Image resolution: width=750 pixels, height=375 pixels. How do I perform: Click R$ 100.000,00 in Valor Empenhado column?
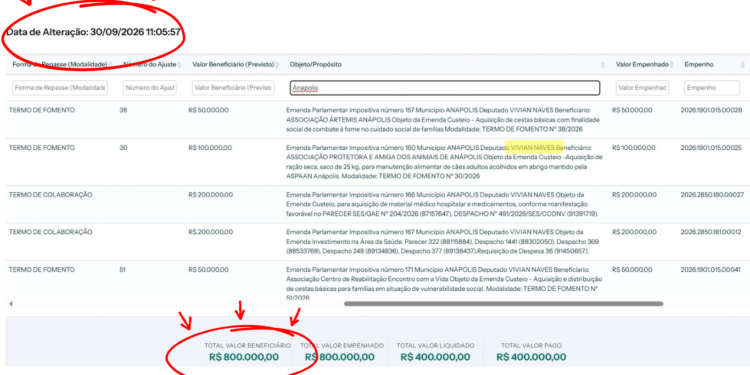tap(634, 148)
